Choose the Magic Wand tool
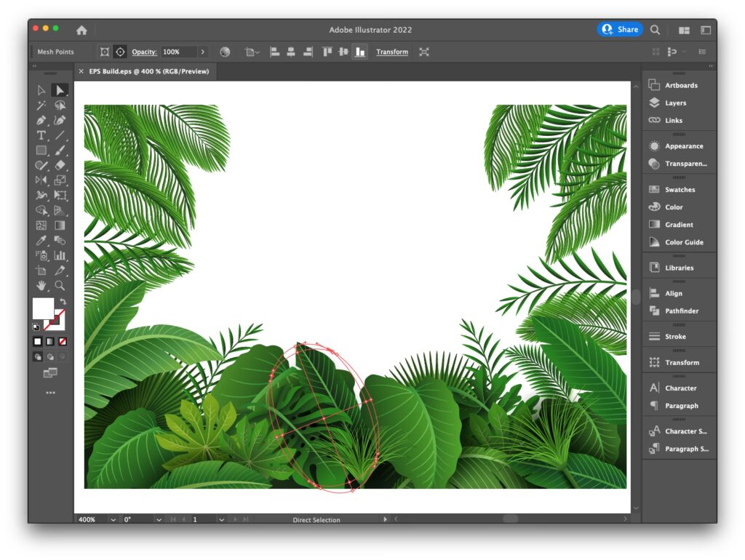This screenshot has height=560, width=745. coord(41,105)
